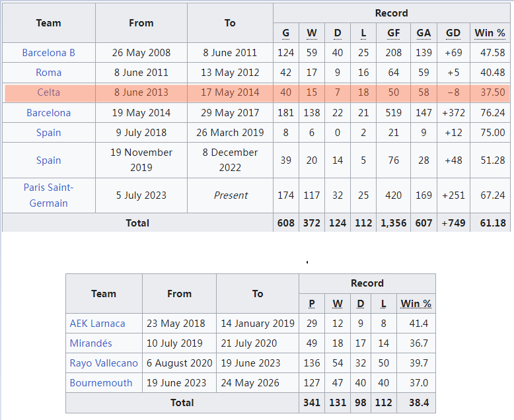Click the Team header of upper table
This screenshot has width=514, height=420.
(48, 23)
